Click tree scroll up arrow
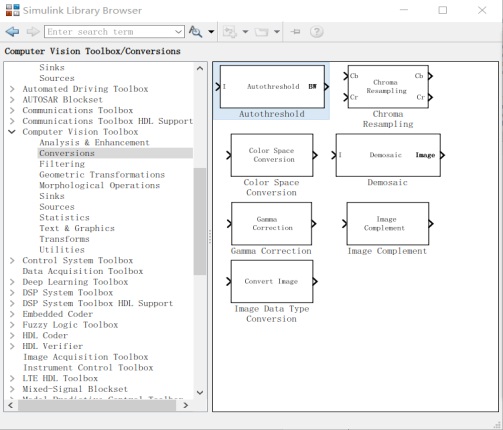 pyautogui.click(x=200, y=68)
